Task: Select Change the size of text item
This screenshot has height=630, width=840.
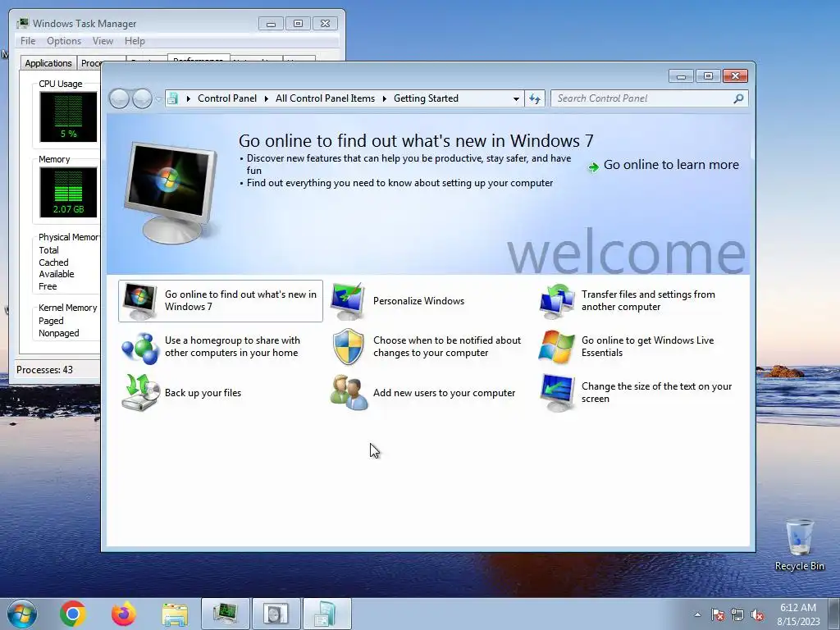Action: pyautogui.click(x=637, y=393)
